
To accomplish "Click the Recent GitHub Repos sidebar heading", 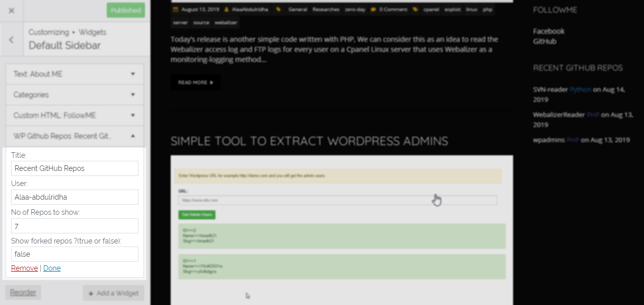I will [x=578, y=68].
